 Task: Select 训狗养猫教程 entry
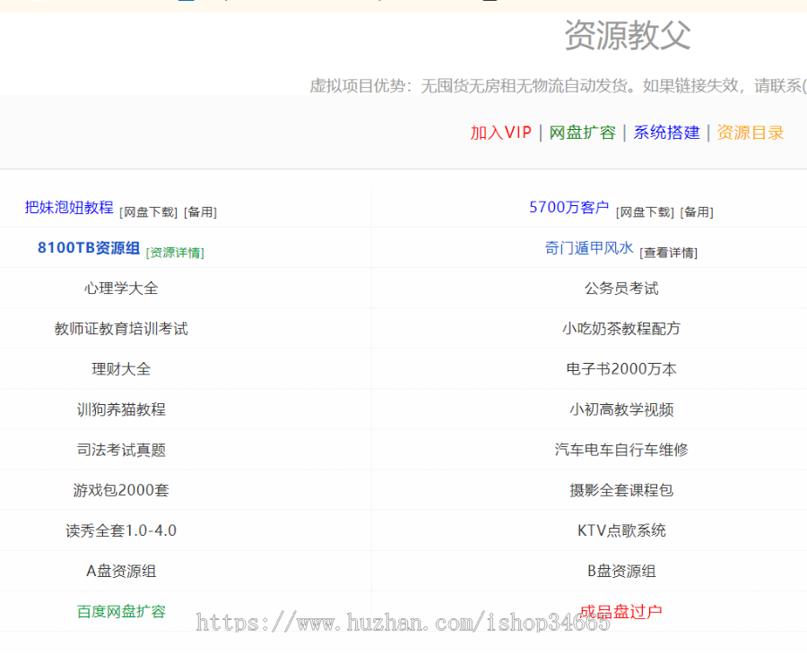[x=121, y=409]
